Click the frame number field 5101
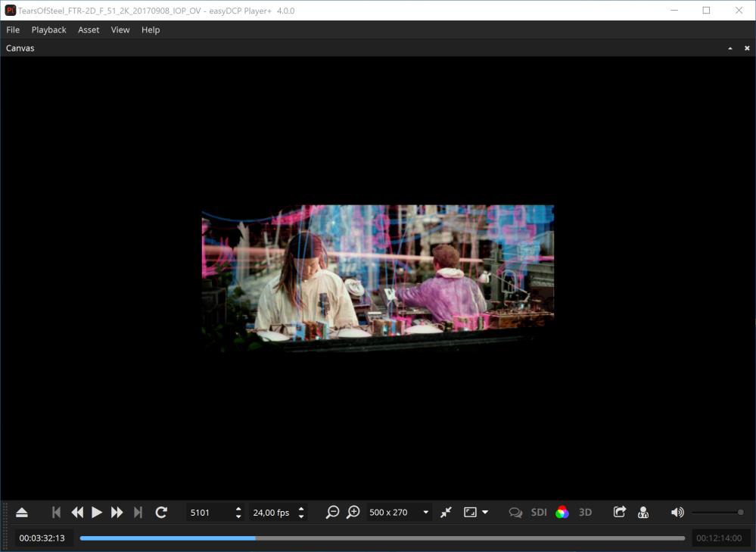 (x=210, y=513)
